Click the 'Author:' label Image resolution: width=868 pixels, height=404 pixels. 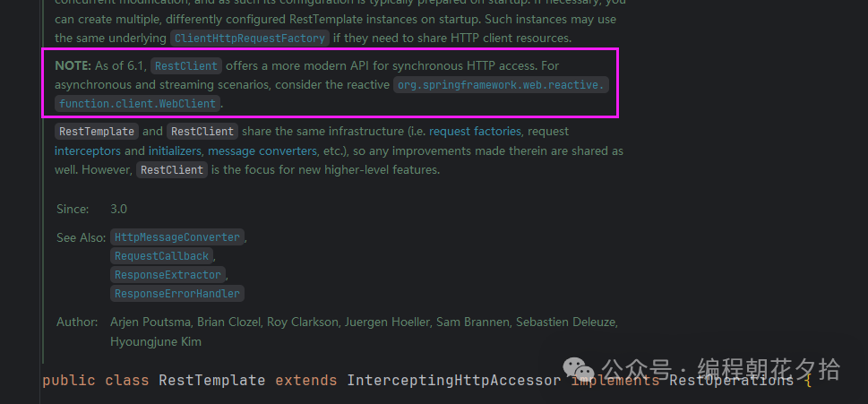[77, 322]
